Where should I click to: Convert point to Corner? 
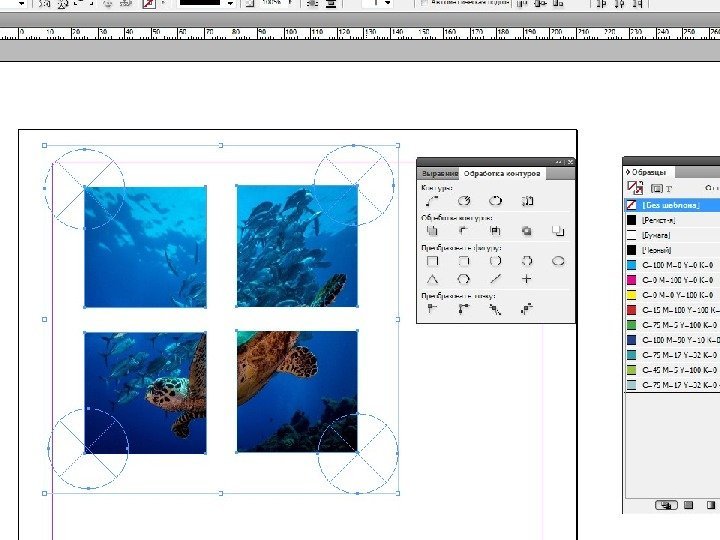pyautogui.click(x=463, y=309)
